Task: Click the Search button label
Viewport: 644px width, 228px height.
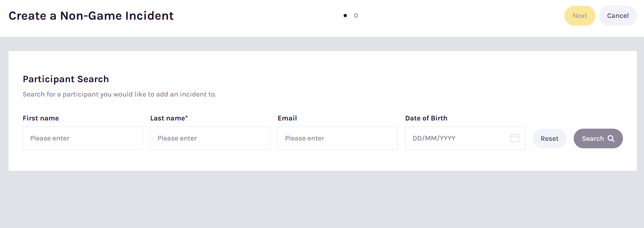Action: [x=593, y=139]
